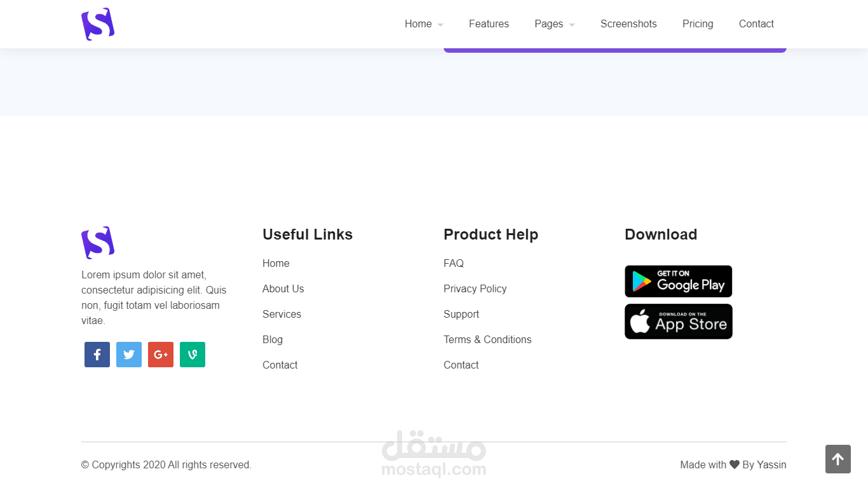Viewport: 868px width, 488px height.
Task: Click the Copyrights 2020 notice text
Action: coord(166,464)
